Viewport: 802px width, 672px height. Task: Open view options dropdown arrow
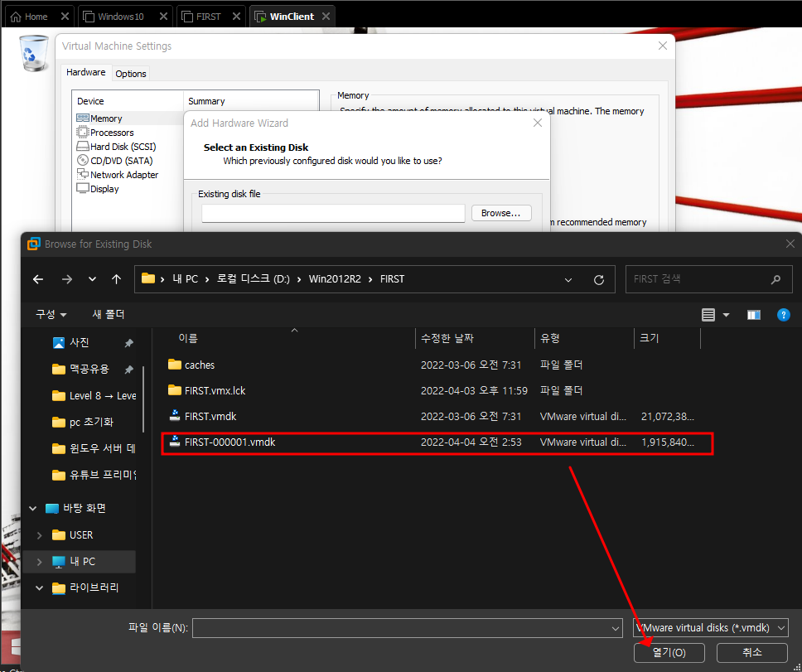point(726,315)
